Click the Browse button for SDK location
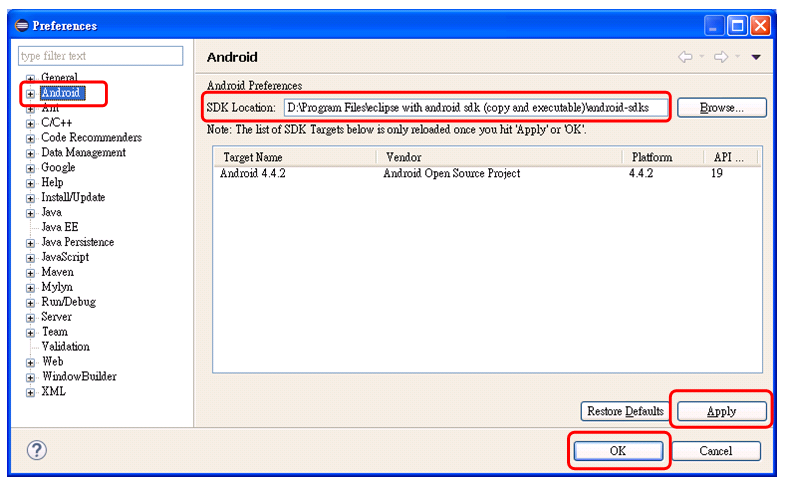 722,108
